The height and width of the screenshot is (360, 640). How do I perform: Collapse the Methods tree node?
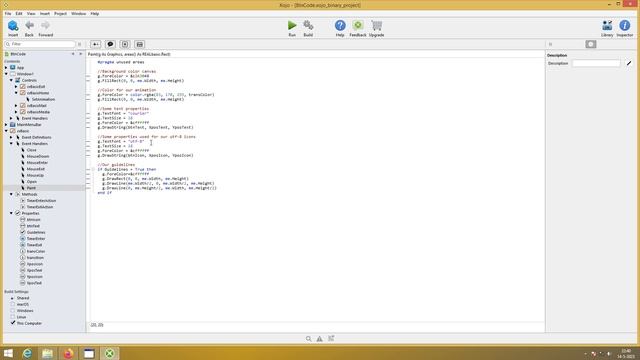click(x=11, y=194)
